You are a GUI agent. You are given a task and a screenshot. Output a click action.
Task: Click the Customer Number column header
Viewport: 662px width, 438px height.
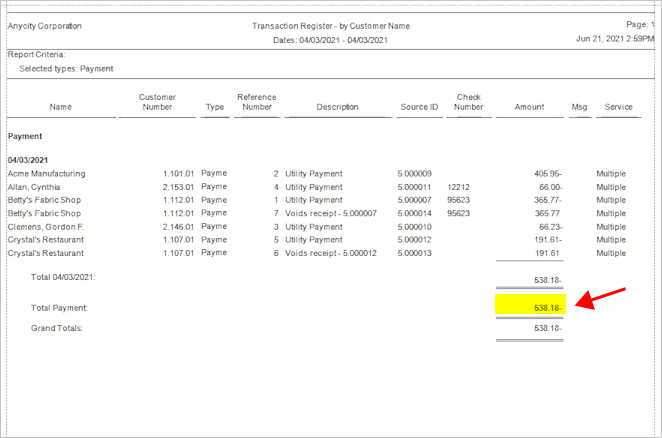pos(157,102)
